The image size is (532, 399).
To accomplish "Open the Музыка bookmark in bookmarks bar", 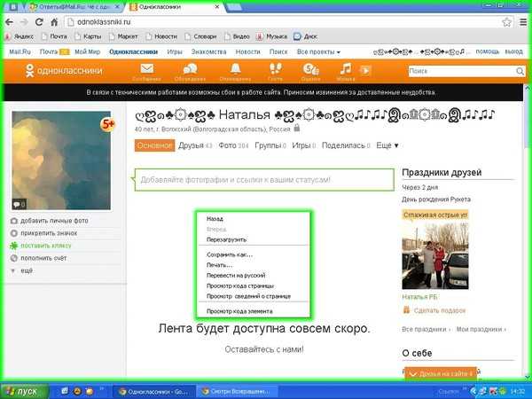I will 272,36.
